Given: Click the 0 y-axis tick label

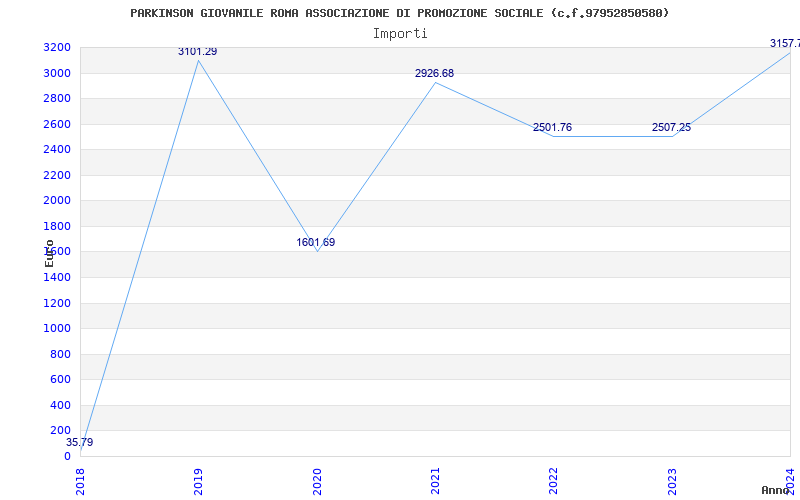Looking at the screenshot, I should (x=67, y=456).
